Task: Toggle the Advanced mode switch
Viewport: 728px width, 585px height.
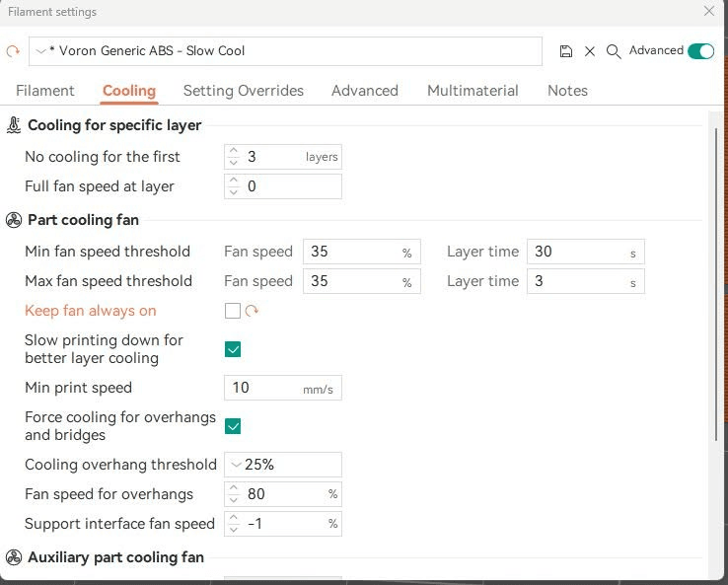Action: [x=700, y=51]
